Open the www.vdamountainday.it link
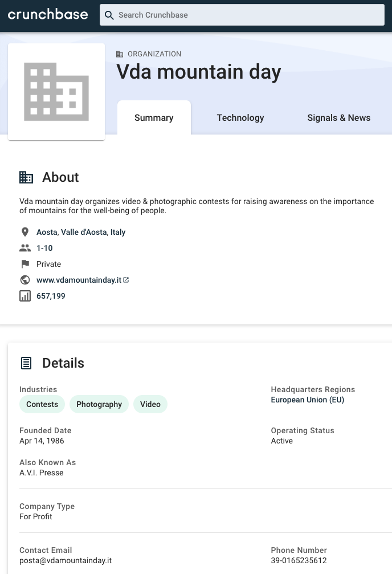This screenshot has height=574, width=392. click(x=79, y=280)
